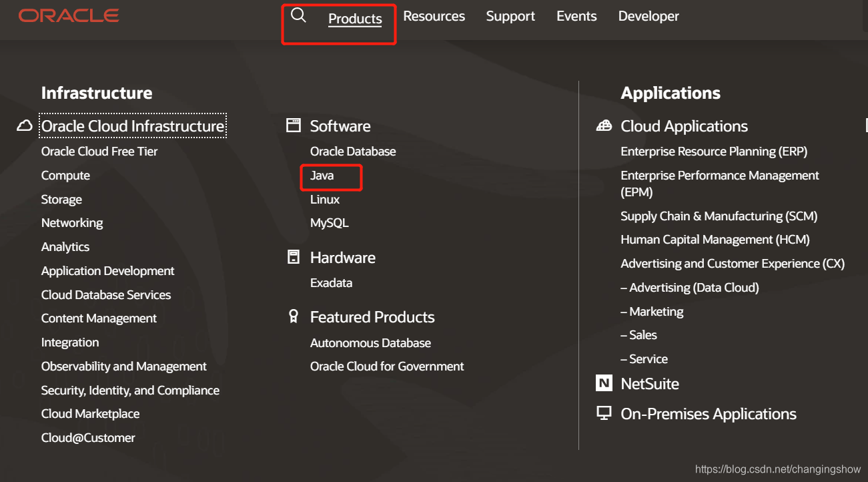The image size is (868, 482).
Task: Open the Products menu
Action: pyautogui.click(x=355, y=19)
